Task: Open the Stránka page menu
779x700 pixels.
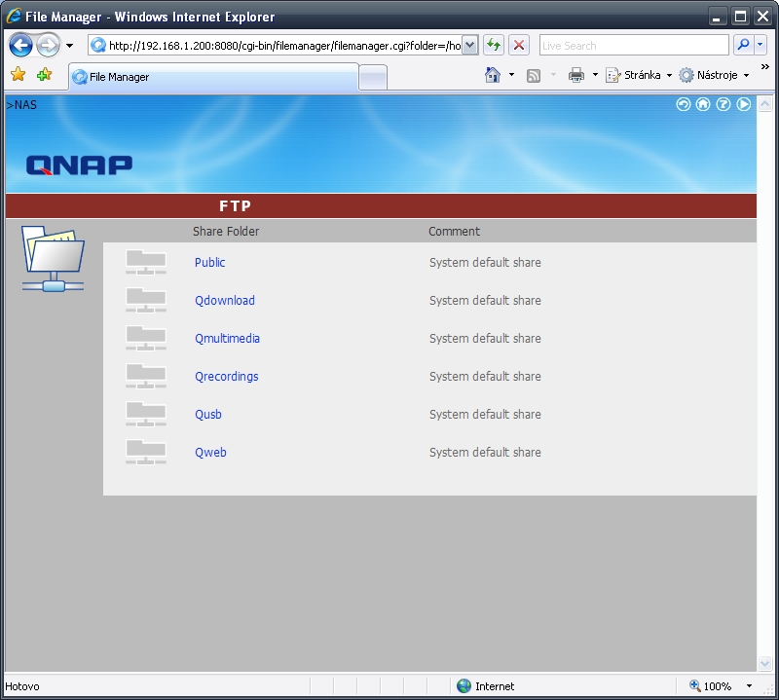Action: (639, 75)
